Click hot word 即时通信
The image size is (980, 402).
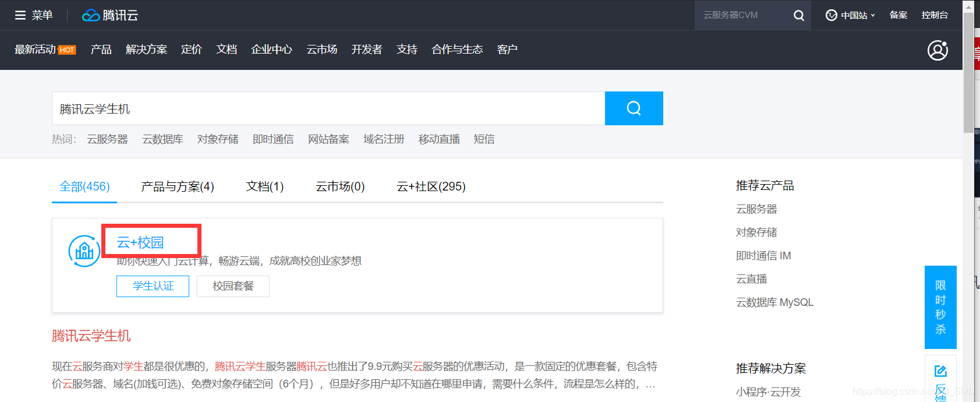pyautogui.click(x=273, y=139)
